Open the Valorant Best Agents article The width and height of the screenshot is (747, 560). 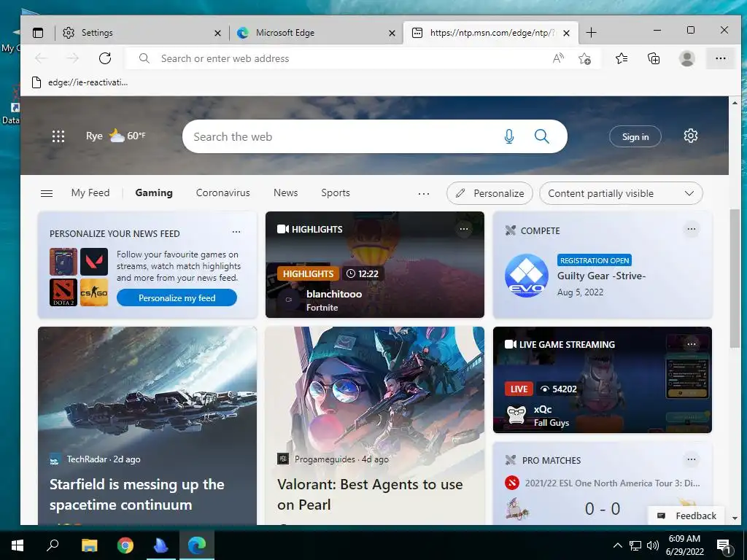tap(374, 426)
